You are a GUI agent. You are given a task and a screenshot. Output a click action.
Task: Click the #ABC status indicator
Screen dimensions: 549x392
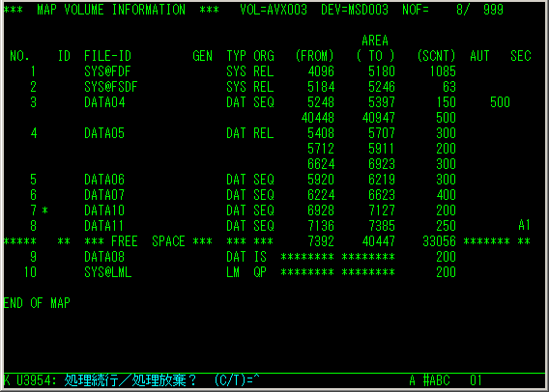437,380
